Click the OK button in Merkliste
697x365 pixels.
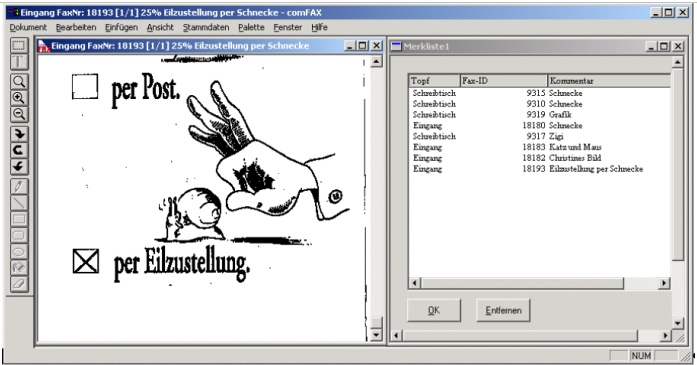434,310
